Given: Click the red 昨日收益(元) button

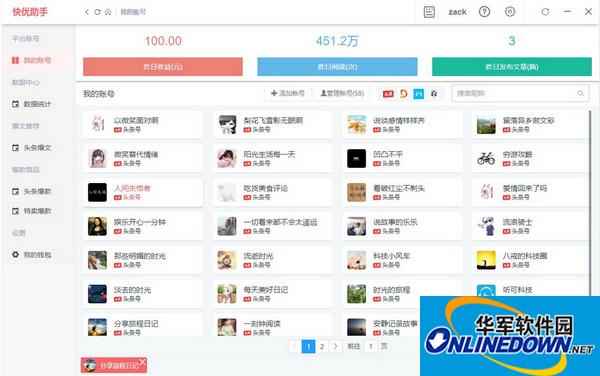Looking at the screenshot, I should [163, 67].
